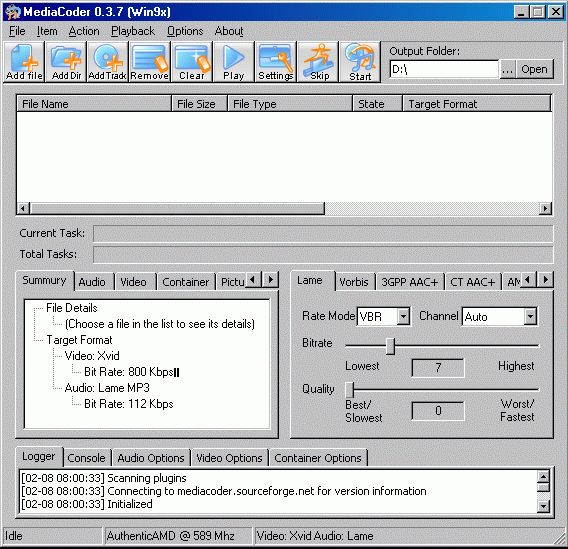Screen dimensions: 568x549
Task: Expand the Channel Auto dropdown
Action: coord(530,317)
